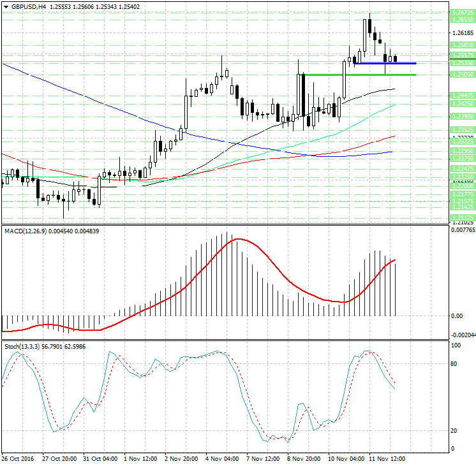Click the 1.26185 price scale value

pyautogui.click(x=461, y=33)
